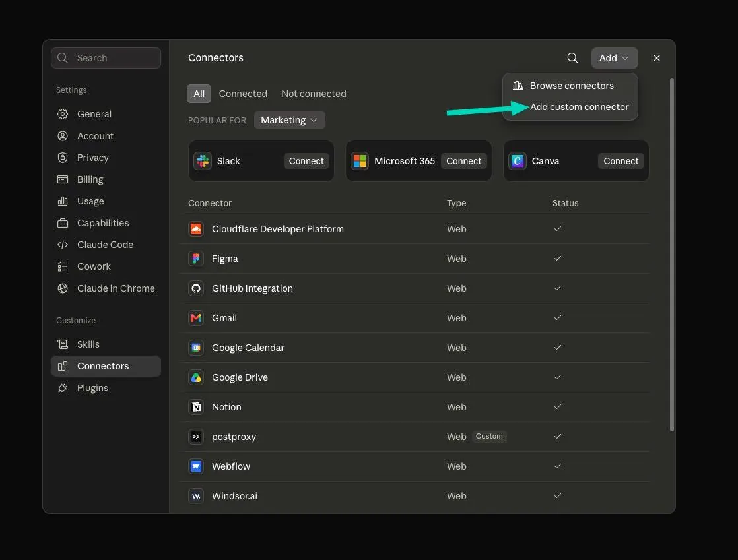This screenshot has width=738, height=560.
Task: Open the Add dropdown button
Action: [x=614, y=58]
